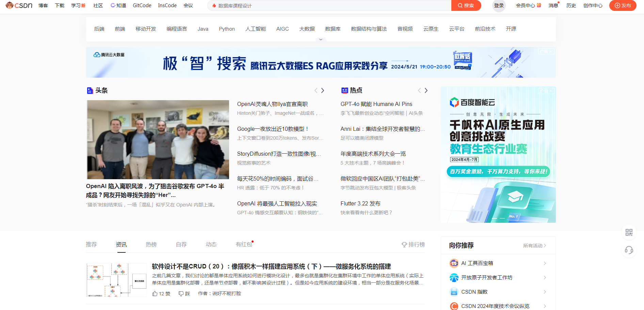Go to previous 头条 page arrow
The image size is (644, 310).
click(316, 90)
